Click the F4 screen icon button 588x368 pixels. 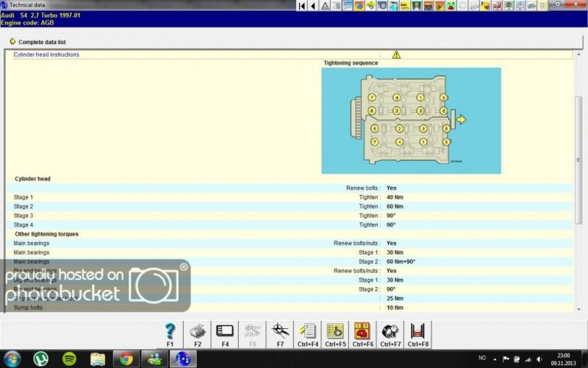point(225,334)
